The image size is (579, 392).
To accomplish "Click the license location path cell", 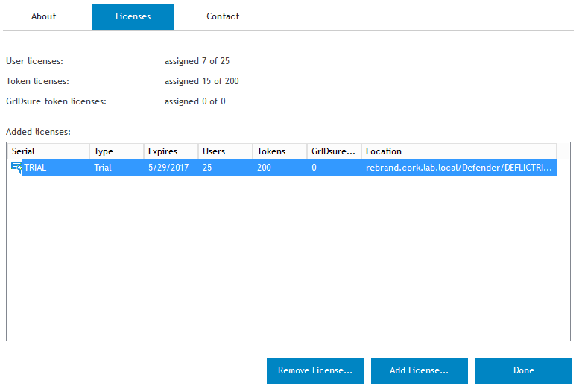I will tap(458, 168).
